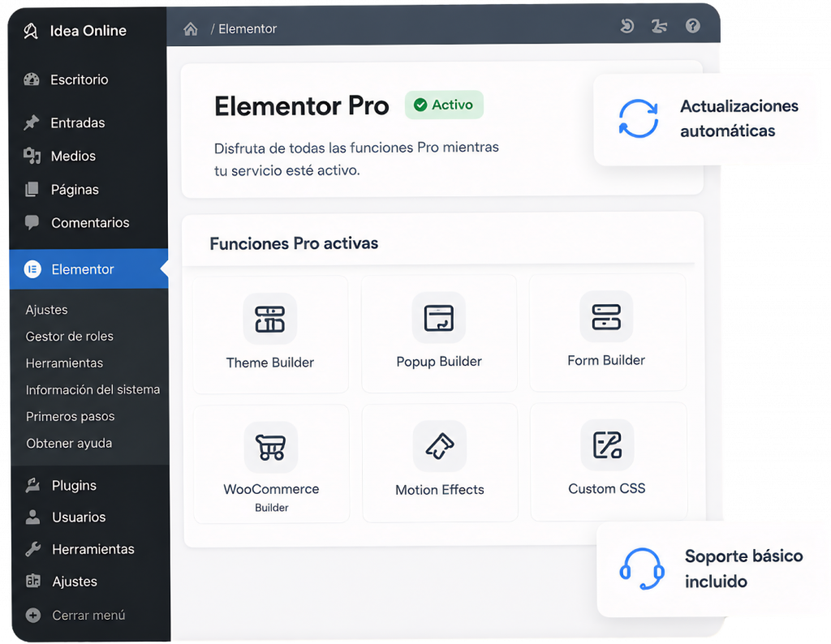The height and width of the screenshot is (644, 831).
Task: Click the Elementor logo icon in sidebar
Action: [32, 269]
